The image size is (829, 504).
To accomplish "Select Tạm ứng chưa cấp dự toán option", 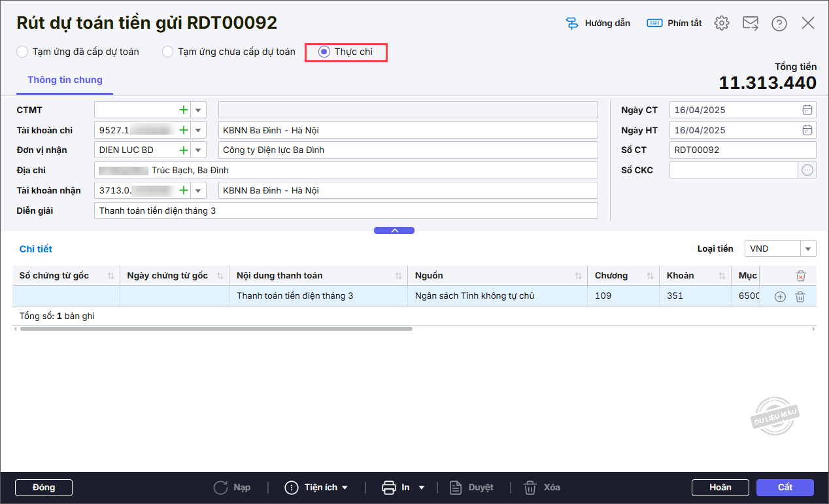I will pos(168,52).
